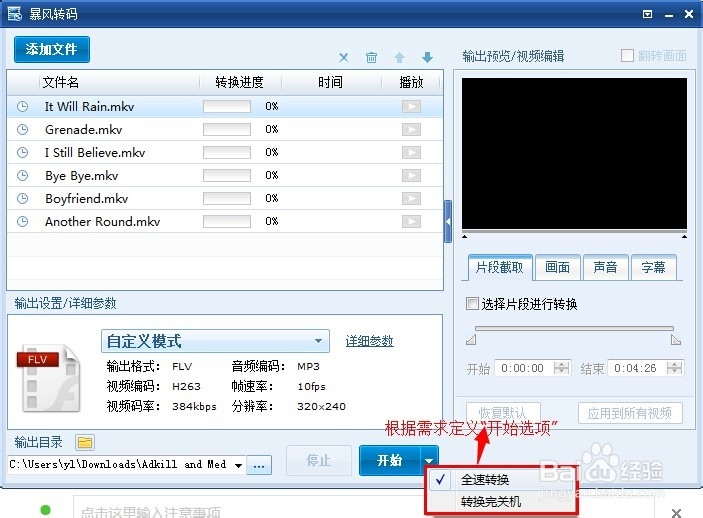Click the 暴风转码 app logo icon
The width and height of the screenshot is (703, 518).
14,13
